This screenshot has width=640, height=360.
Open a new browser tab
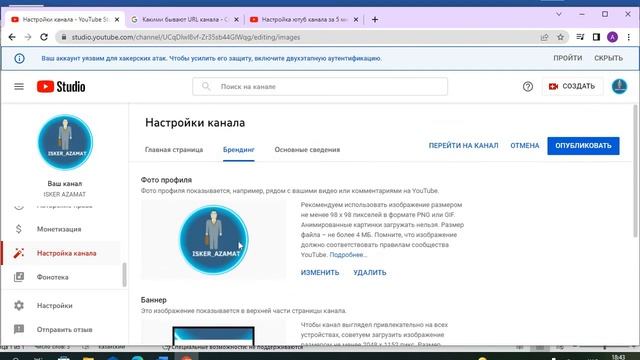pyautogui.click(x=375, y=19)
